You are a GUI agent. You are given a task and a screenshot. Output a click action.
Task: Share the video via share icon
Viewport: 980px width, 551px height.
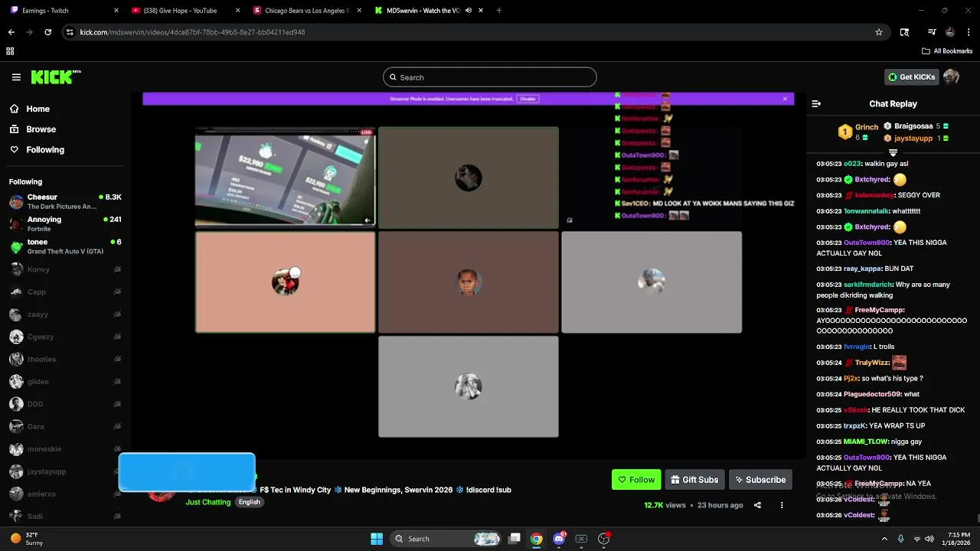(757, 505)
